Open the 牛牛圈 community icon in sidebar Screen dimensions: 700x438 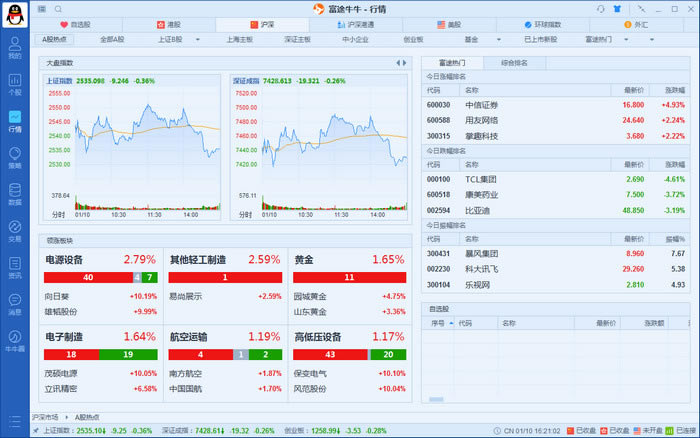coord(15,341)
